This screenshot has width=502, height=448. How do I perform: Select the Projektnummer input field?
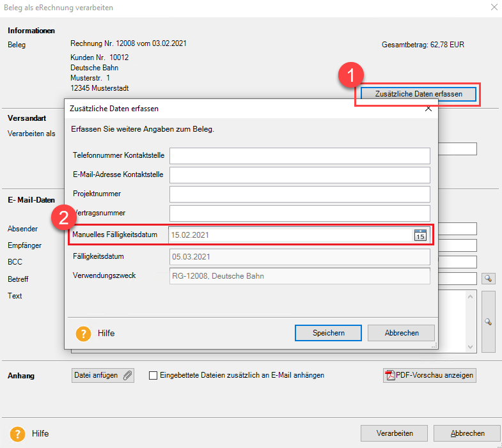click(x=299, y=194)
